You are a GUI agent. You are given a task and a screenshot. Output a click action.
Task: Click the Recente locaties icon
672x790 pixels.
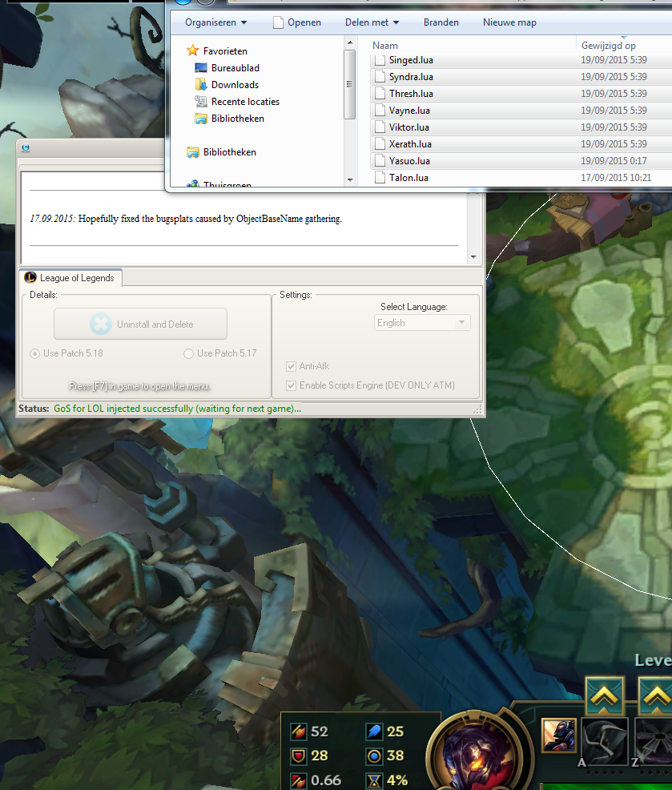point(200,101)
